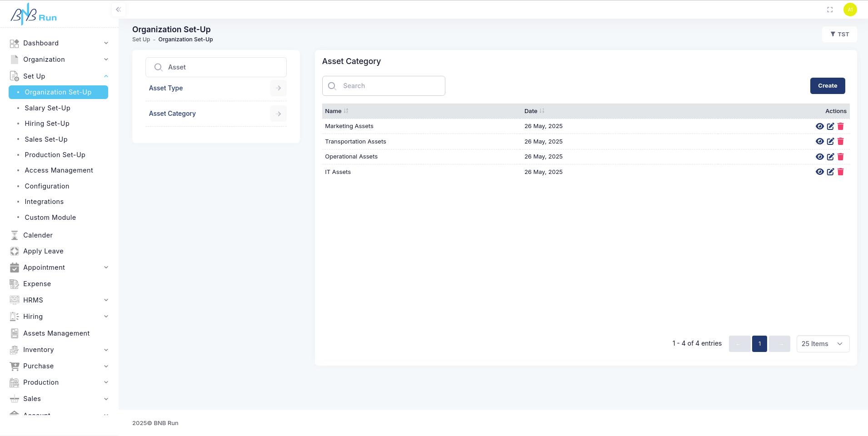Image resolution: width=868 pixels, height=436 pixels.
Task: Open the 25 Items page-size dropdown
Action: (x=823, y=344)
